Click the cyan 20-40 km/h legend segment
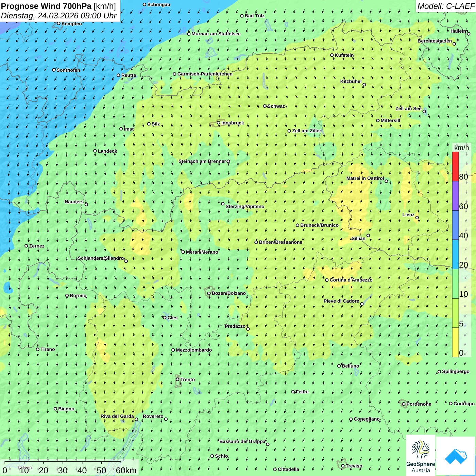Screen dimensions: 476x476 click(455, 254)
